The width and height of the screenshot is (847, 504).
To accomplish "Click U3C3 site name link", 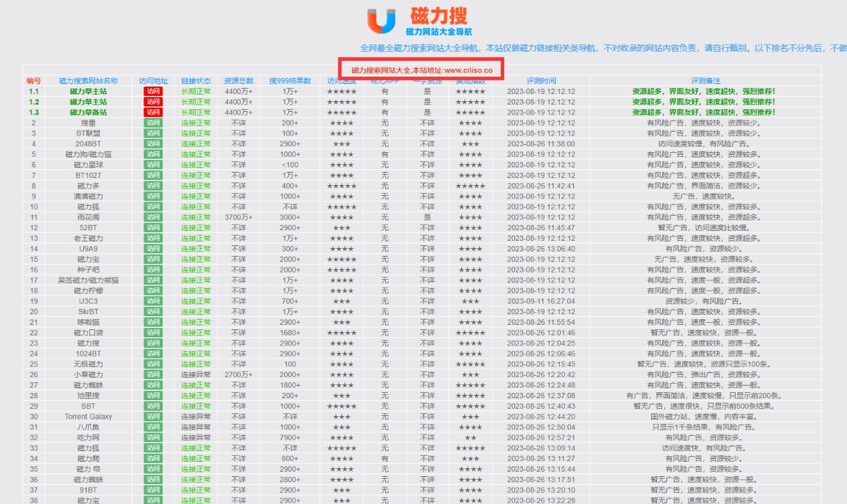I will coord(87,301).
